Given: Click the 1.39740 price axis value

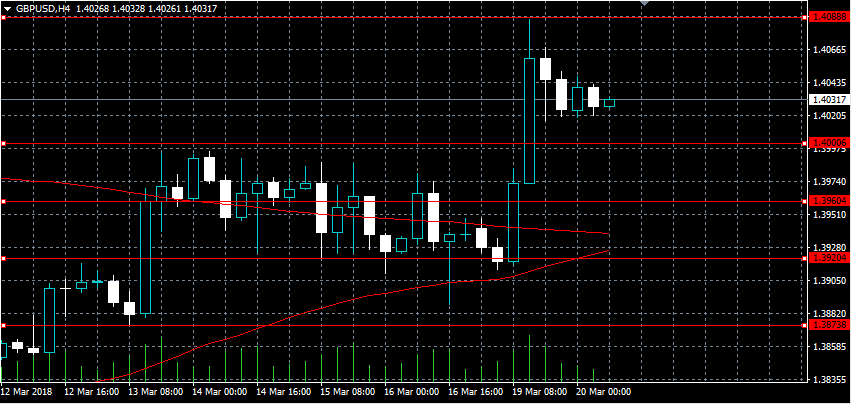Looking at the screenshot, I should coord(830,182).
